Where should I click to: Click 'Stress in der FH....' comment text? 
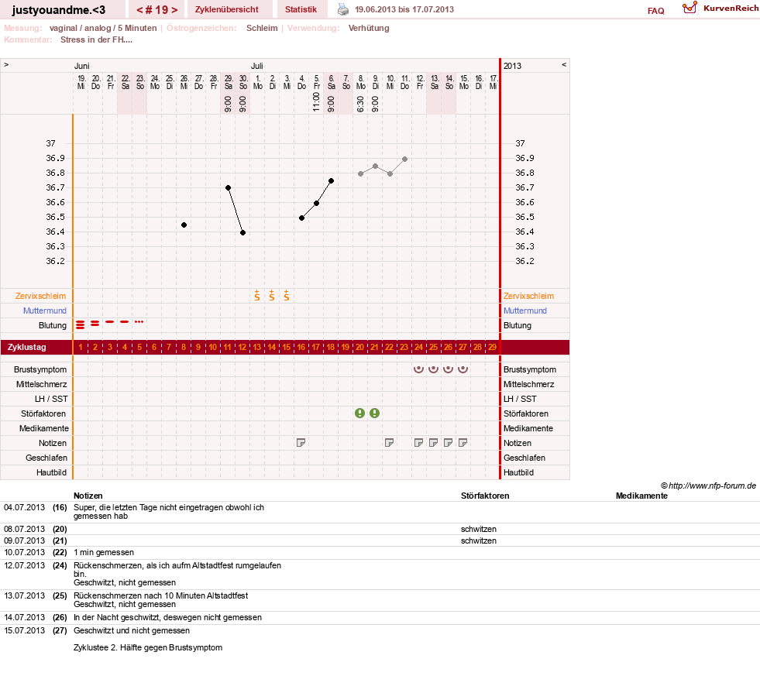point(97,39)
